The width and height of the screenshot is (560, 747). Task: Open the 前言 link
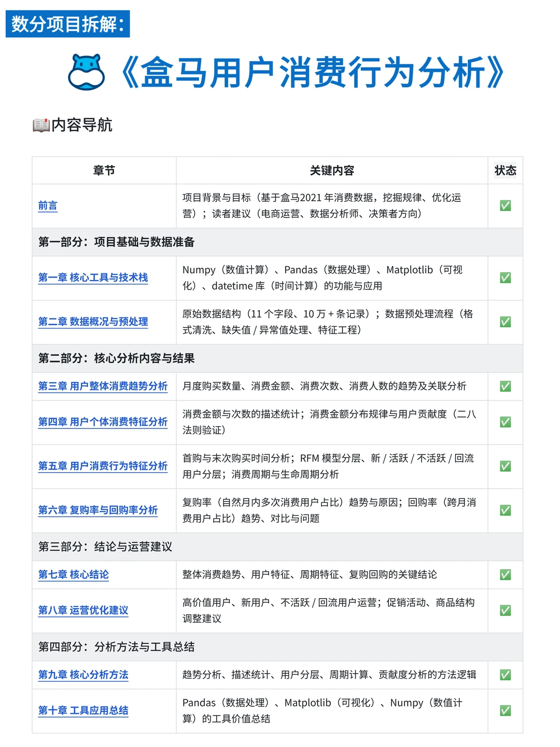point(48,206)
